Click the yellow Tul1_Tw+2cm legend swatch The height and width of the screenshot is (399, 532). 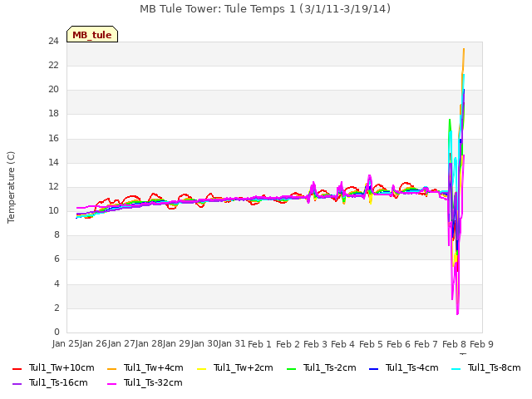201,368
